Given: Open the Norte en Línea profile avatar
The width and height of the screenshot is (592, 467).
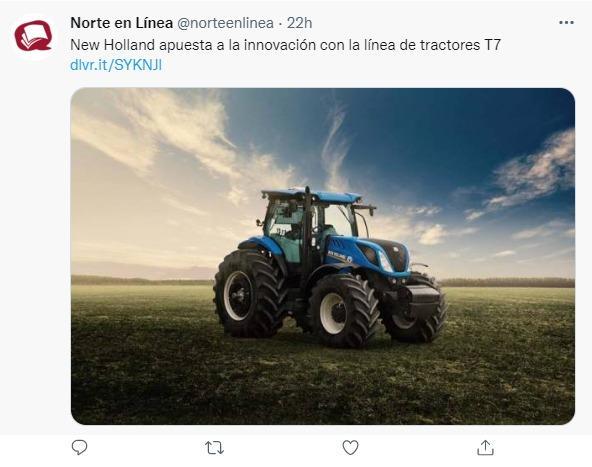Looking at the screenshot, I should point(33,36).
